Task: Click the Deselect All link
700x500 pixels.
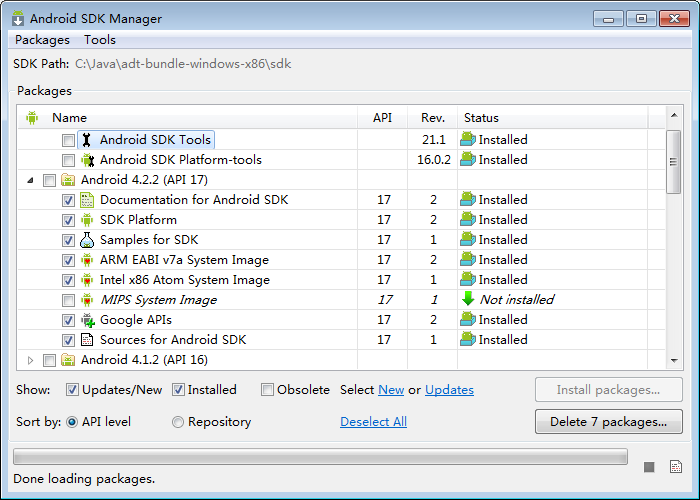Action: point(373,422)
